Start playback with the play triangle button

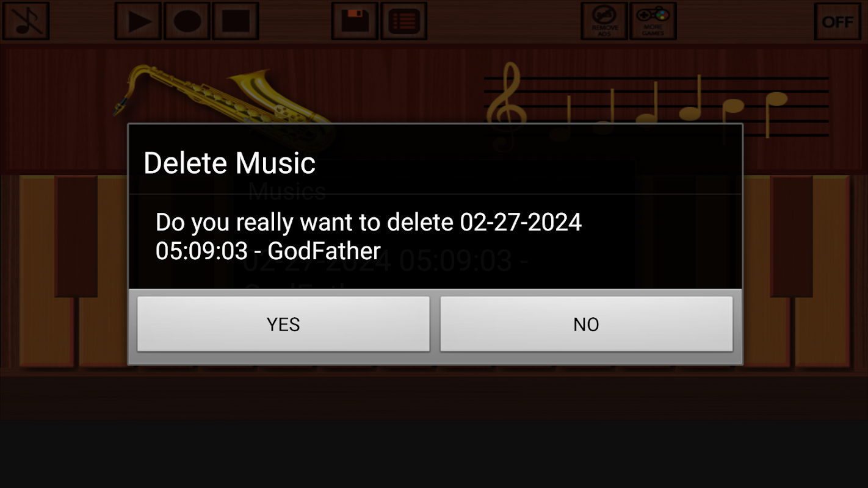(139, 21)
